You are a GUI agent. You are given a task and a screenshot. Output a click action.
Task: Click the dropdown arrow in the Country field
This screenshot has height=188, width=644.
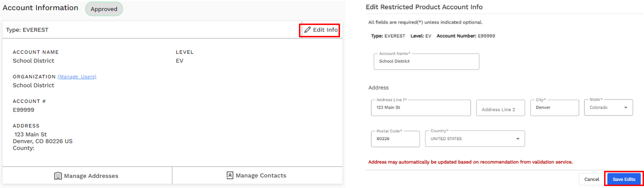point(517,138)
